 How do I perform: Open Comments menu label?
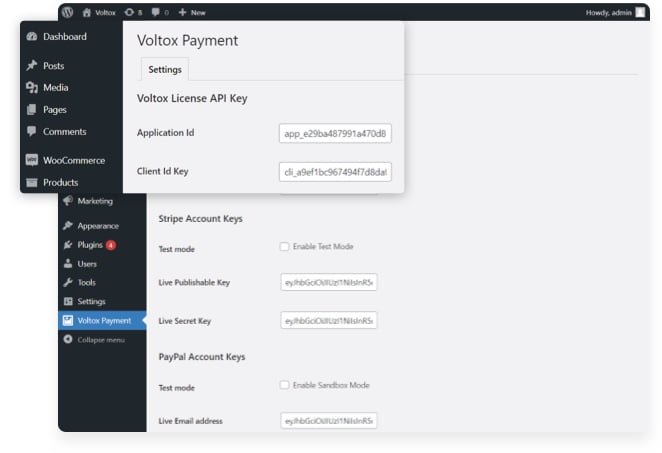65,131
